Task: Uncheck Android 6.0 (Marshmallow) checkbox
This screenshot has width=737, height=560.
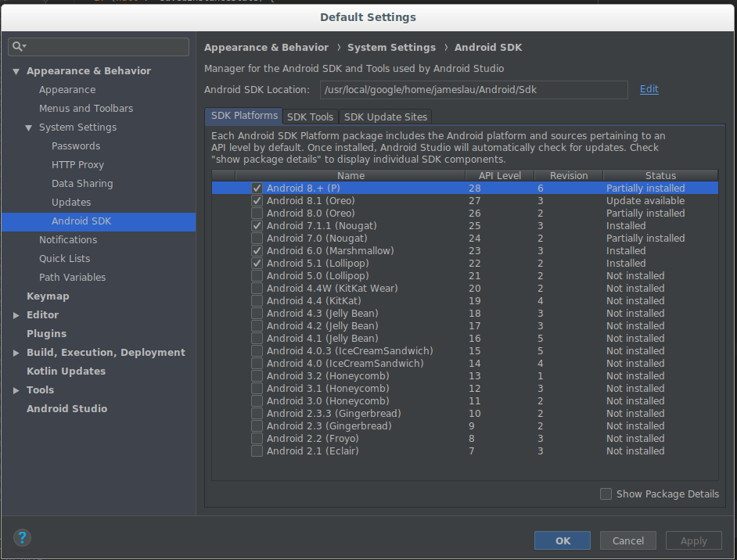Action: [257, 251]
